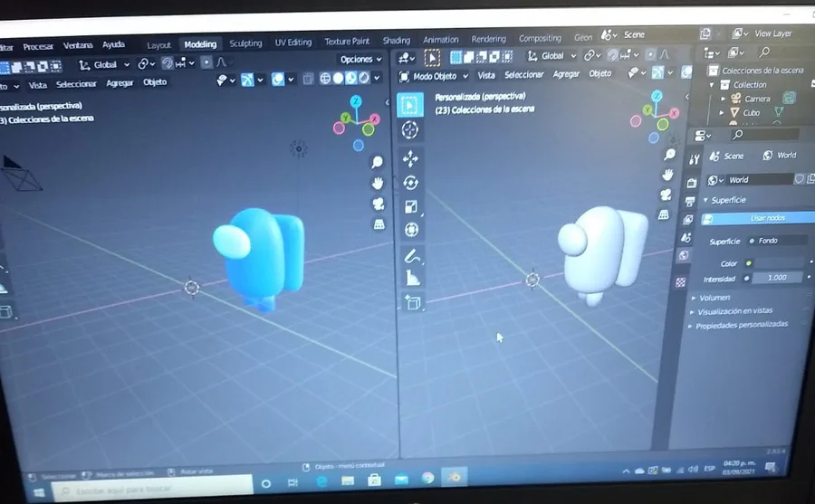Toggle proportional editing in left viewport header
The image size is (815, 504).
pyautogui.click(x=206, y=62)
